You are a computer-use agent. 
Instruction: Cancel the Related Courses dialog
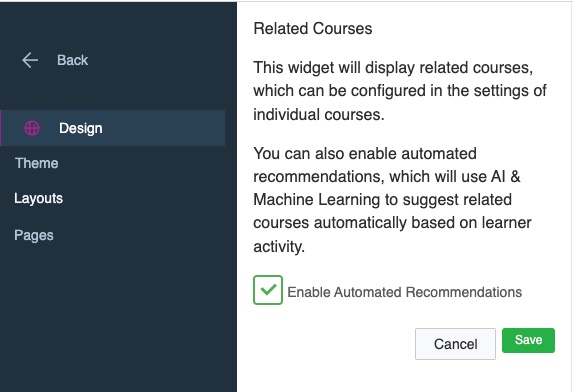455,344
